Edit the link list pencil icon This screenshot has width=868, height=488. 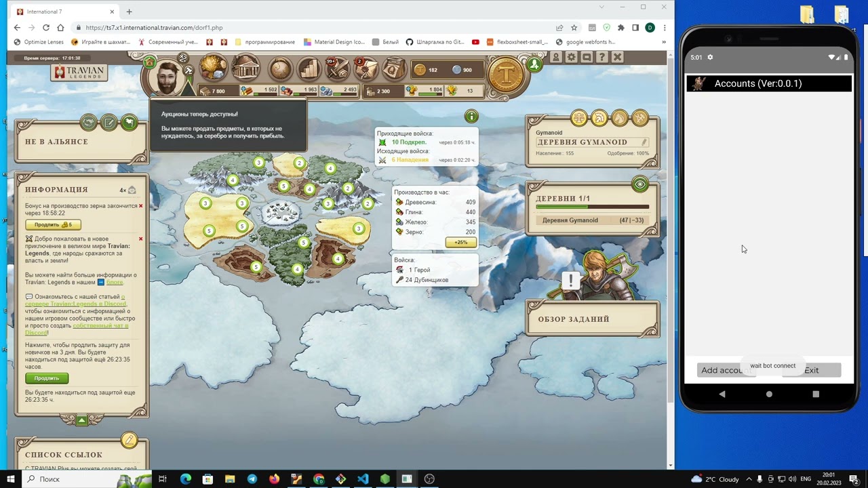click(x=129, y=441)
